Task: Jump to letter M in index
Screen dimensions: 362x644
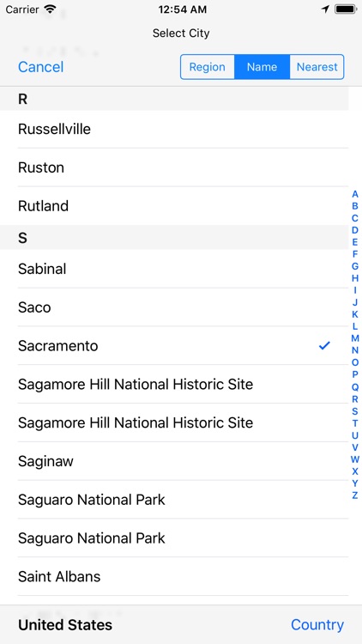Action: pos(355,338)
